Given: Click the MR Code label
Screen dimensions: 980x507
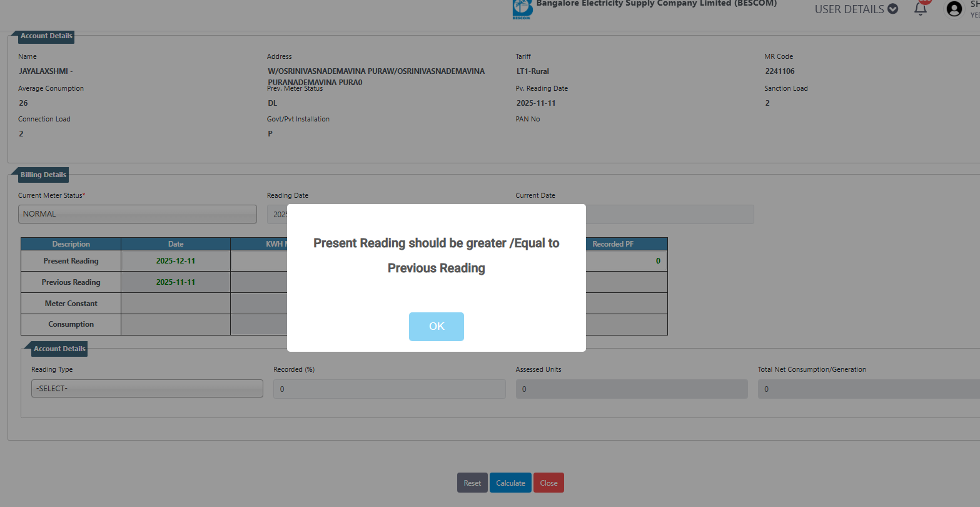Looking at the screenshot, I should click(x=779, y=56).
